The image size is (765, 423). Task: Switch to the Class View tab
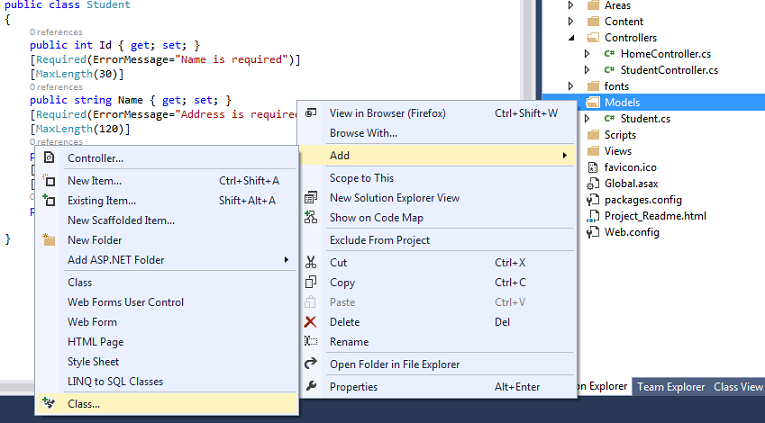(x=738, y=387)
